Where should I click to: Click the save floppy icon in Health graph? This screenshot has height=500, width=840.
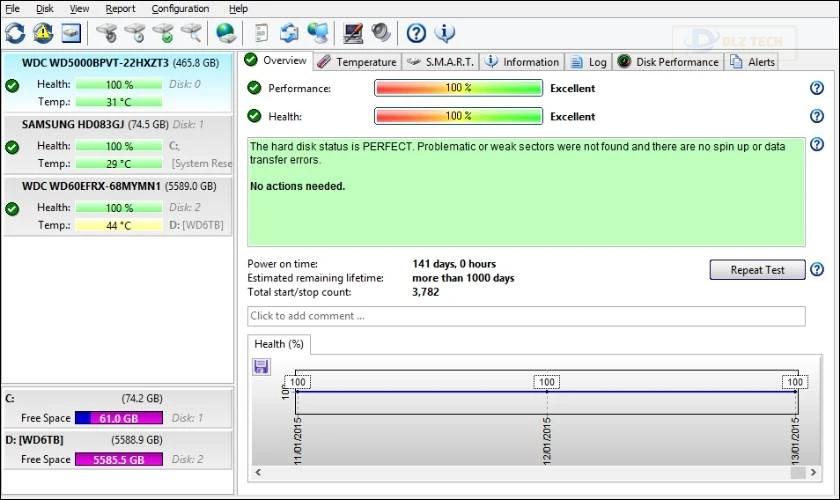(261, 367)
